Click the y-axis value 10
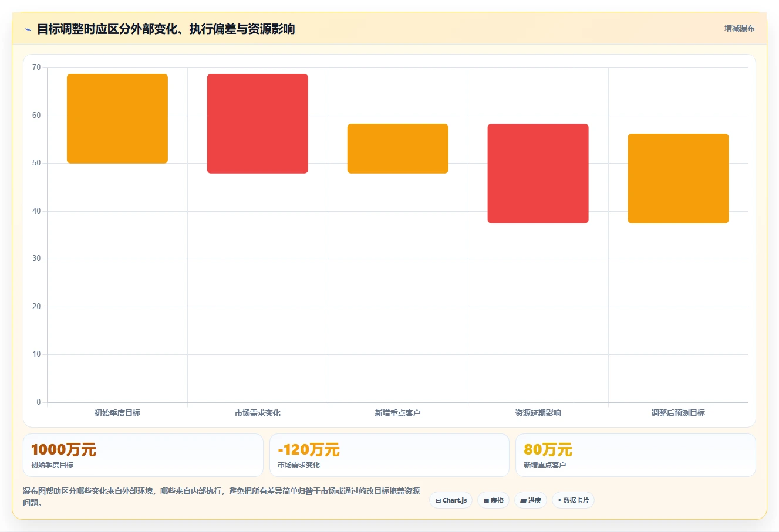 click(36, 354)
